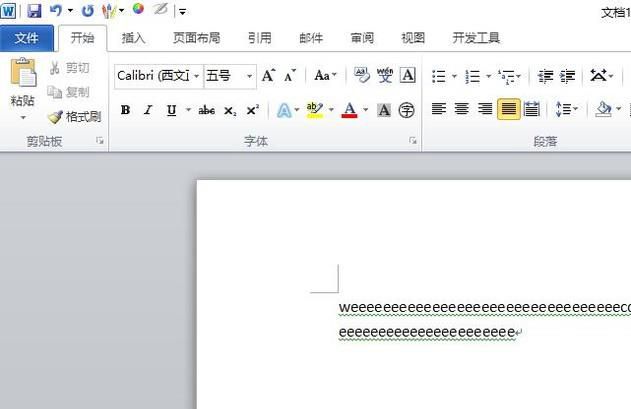Open the multilevel list menu
The image size is (631, 409).
[x=509, y=76]
